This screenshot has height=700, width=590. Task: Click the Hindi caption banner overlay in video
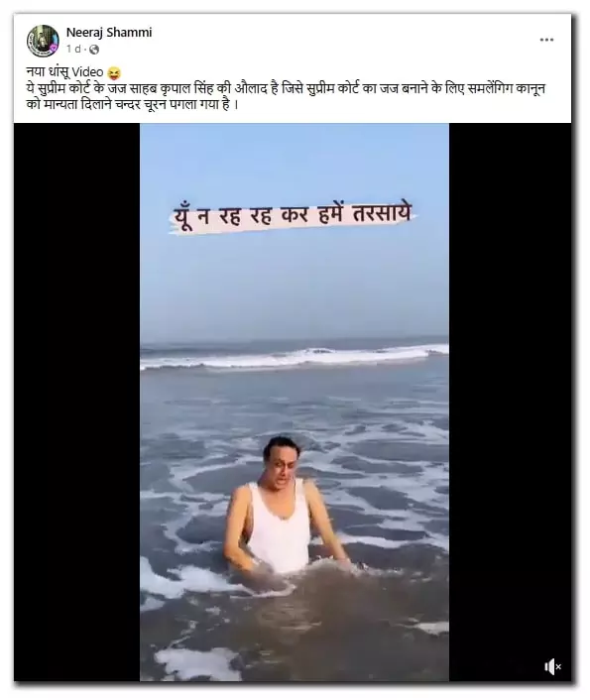pyautogui.click(x=293, y=217)
